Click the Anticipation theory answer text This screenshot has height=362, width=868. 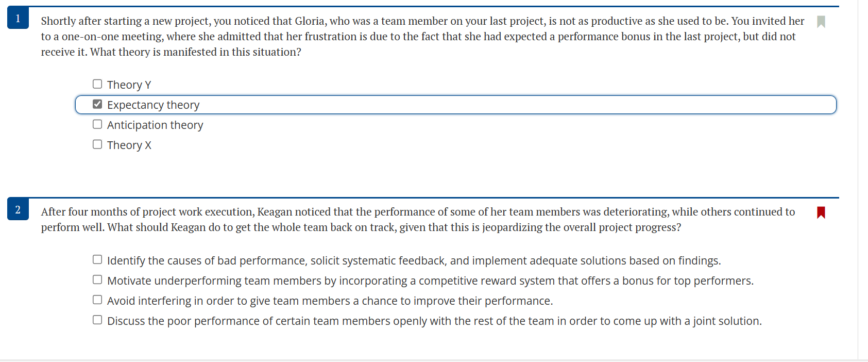click(x=155, y=125)
